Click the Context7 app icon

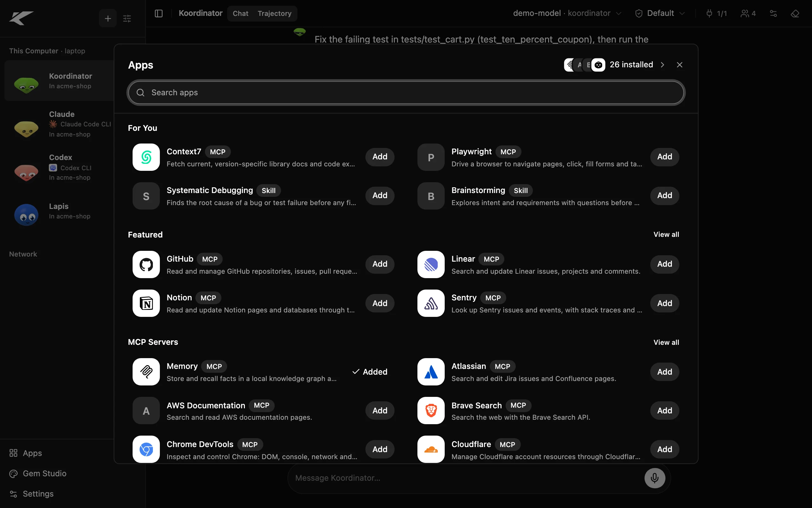(146, 157)
